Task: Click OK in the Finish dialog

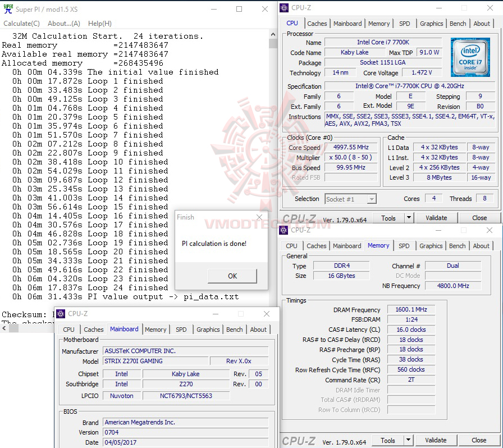Action: pos(232,276)
